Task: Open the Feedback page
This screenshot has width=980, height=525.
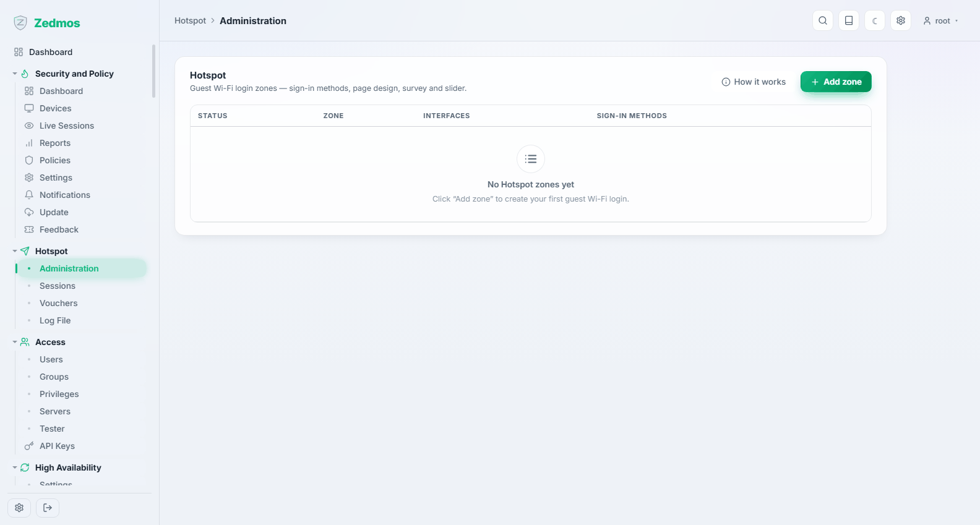Action: (x=82, y=229)
